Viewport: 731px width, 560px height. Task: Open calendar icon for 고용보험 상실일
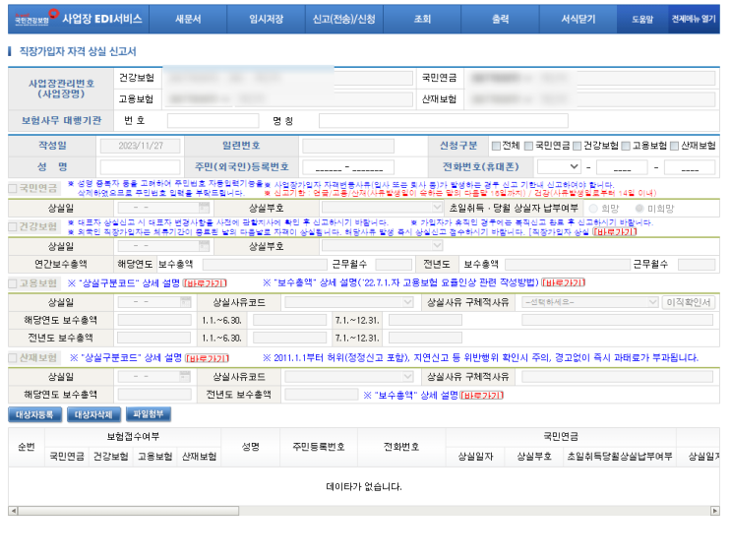point(185,302)
